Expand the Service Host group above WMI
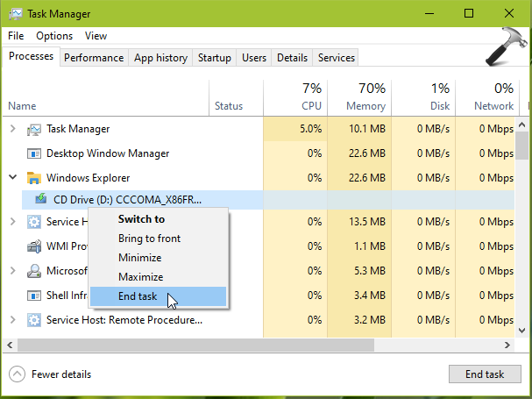The width and height of the screenshot is (532, 399). (x=13, y=221)
